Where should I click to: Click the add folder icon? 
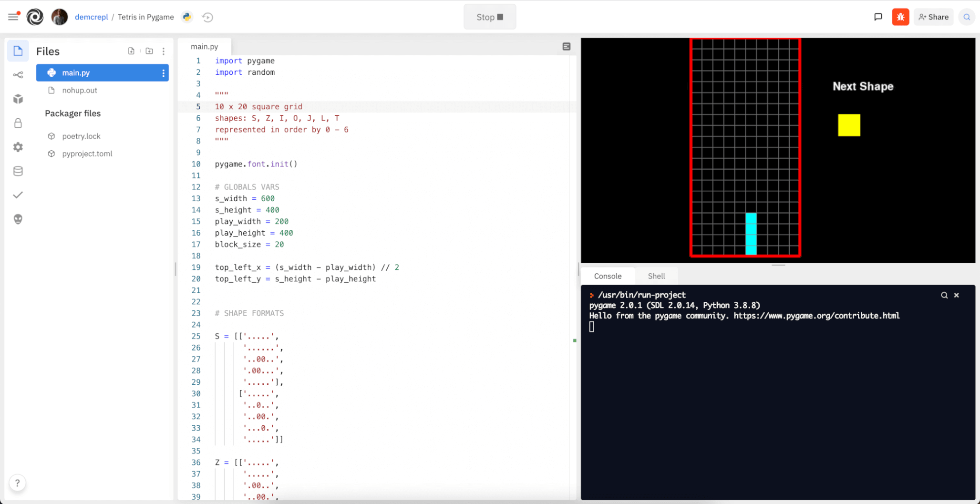[149, 51]
